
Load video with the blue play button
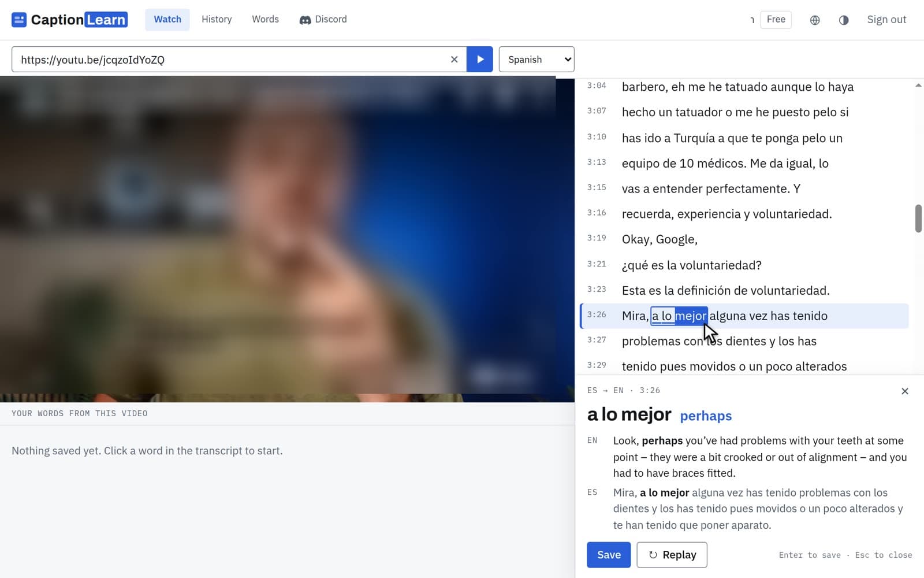point(480,60)
